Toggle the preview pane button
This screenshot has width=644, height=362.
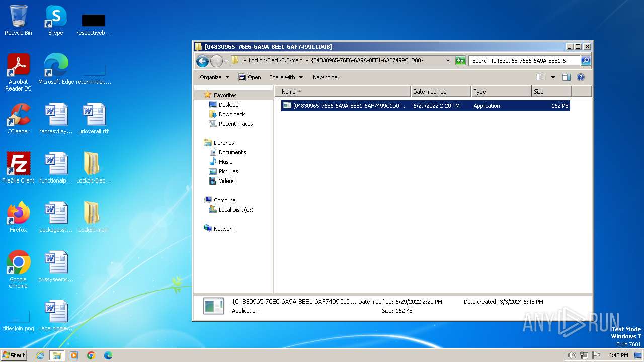(567, 77)
